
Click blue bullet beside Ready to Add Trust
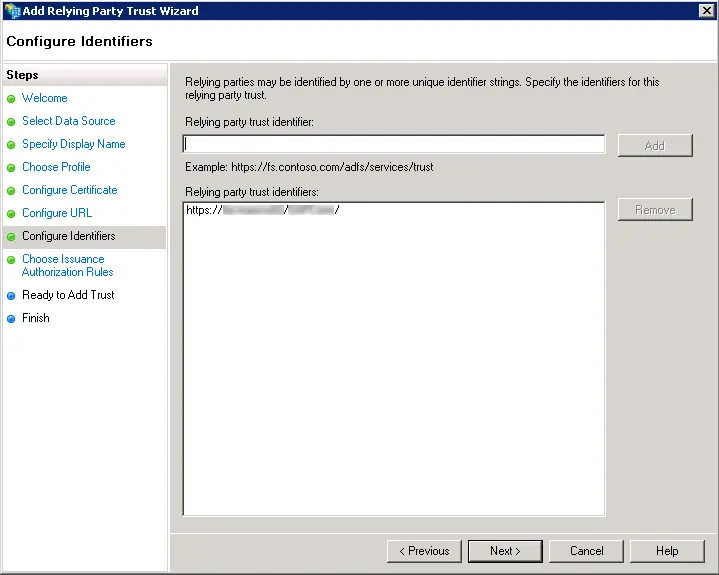11,296
